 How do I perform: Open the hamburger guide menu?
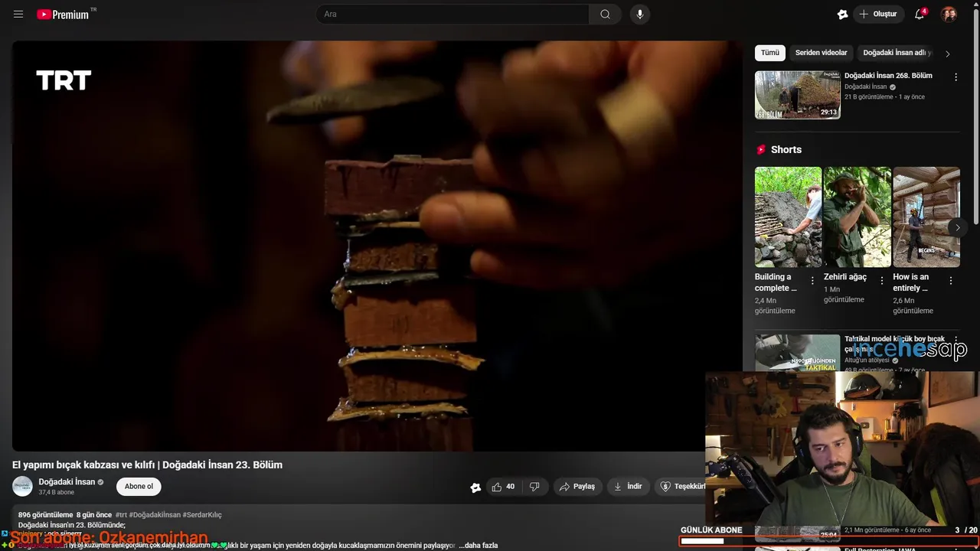point(18,15)
